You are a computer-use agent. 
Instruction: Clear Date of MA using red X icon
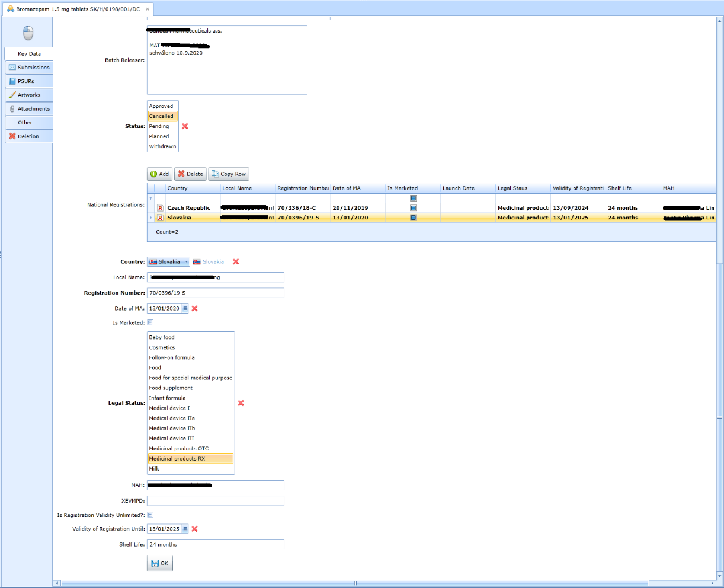coord(194,308)
